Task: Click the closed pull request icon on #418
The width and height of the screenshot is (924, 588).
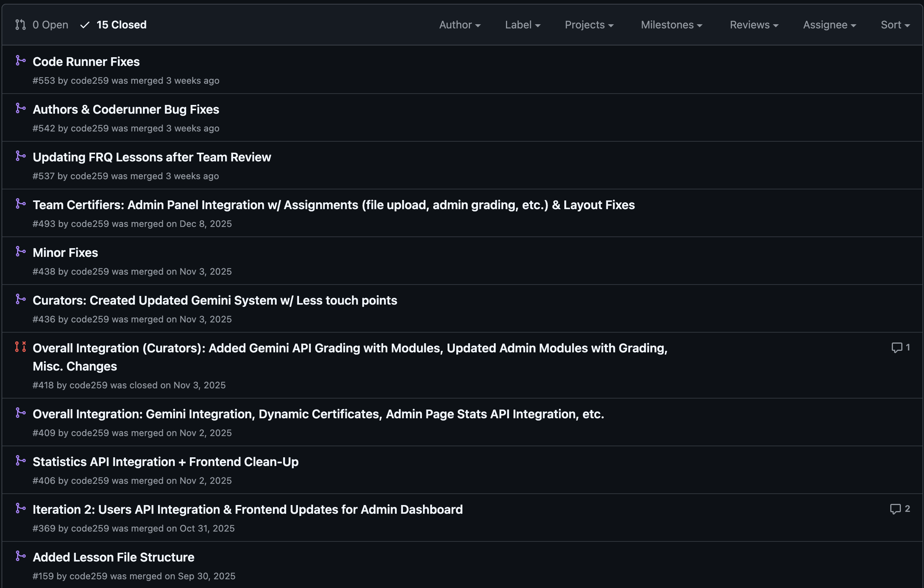Action: point(20,347)
